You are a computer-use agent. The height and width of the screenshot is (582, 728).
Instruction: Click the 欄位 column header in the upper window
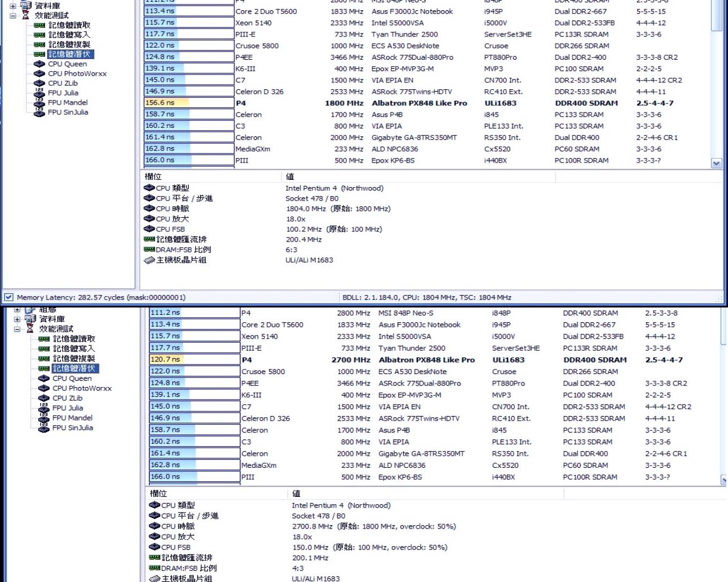(210, 177)
